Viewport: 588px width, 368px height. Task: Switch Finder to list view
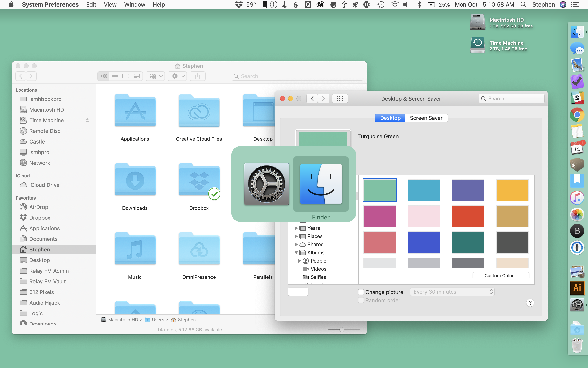pyautogui.click(x=115, y=76)
